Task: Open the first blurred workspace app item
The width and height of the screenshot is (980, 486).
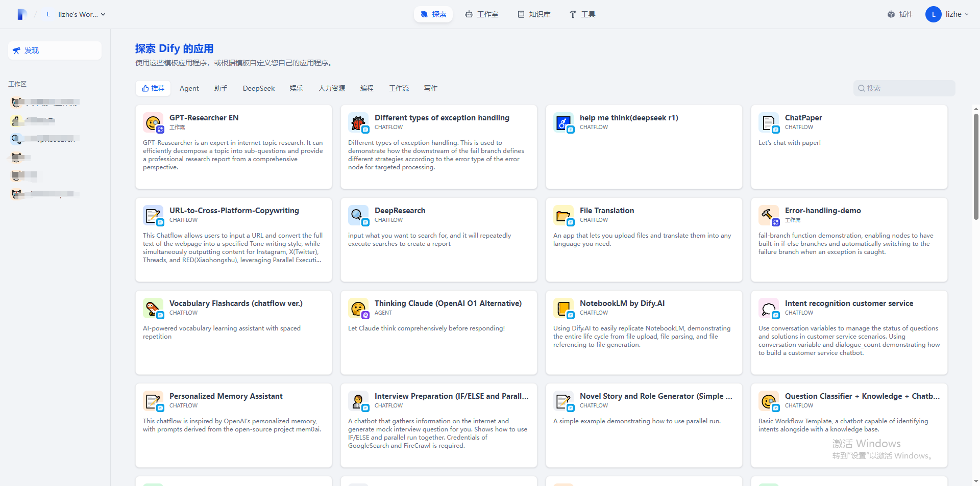Action: pyautogui.click(x=45, y=102)
